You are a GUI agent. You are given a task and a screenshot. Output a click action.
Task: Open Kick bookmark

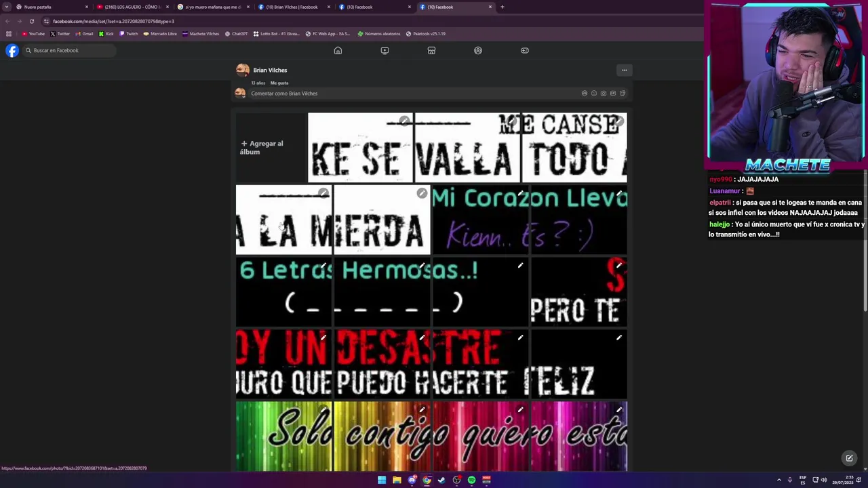(x=106, y=33)
